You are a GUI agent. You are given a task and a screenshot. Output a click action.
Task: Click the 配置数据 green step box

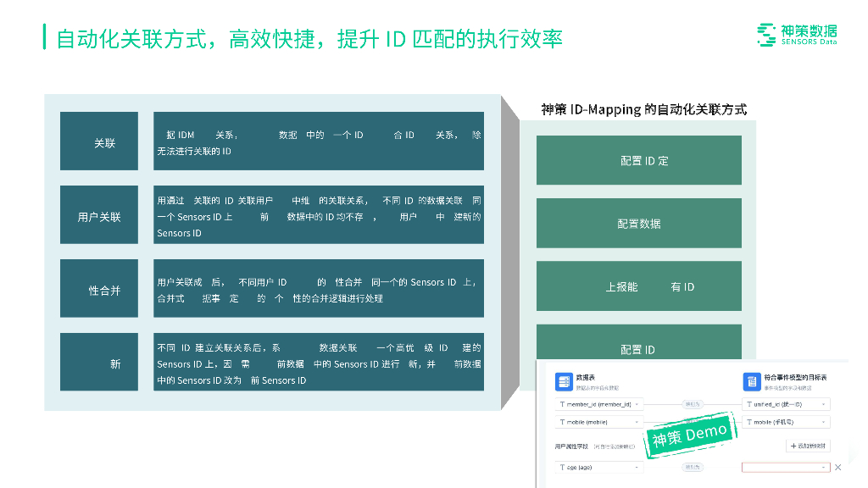[639, 224]
